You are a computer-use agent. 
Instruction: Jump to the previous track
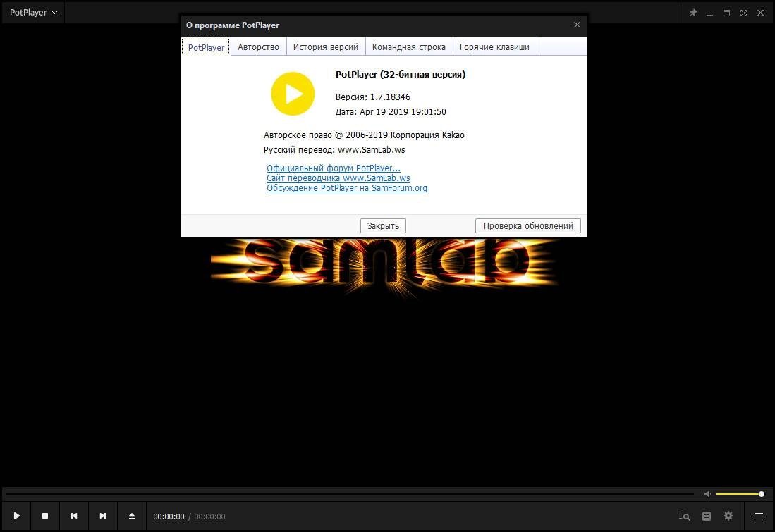point(73,516)
